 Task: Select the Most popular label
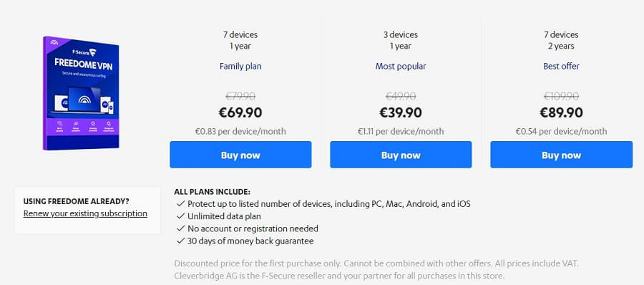401,66
